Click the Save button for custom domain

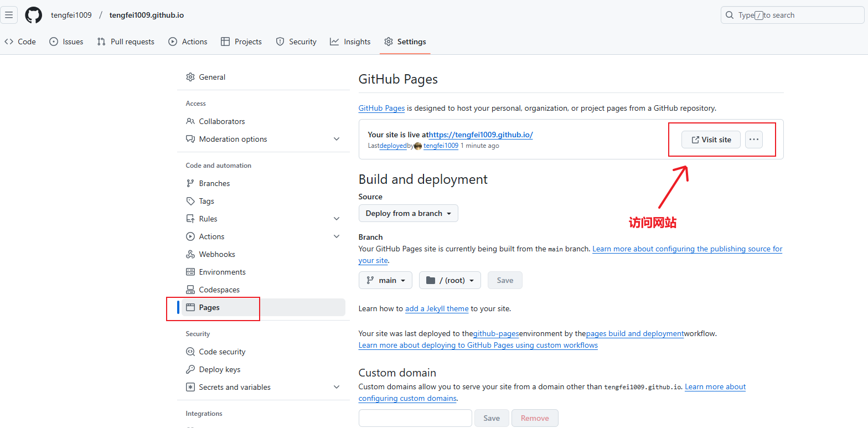492,418
